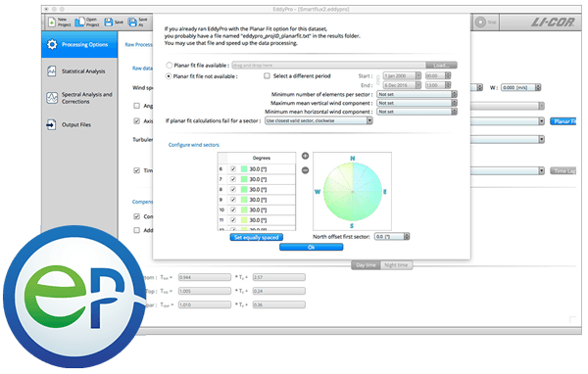
Task: Click Set equally spaced button
Action: pos(257,237)
